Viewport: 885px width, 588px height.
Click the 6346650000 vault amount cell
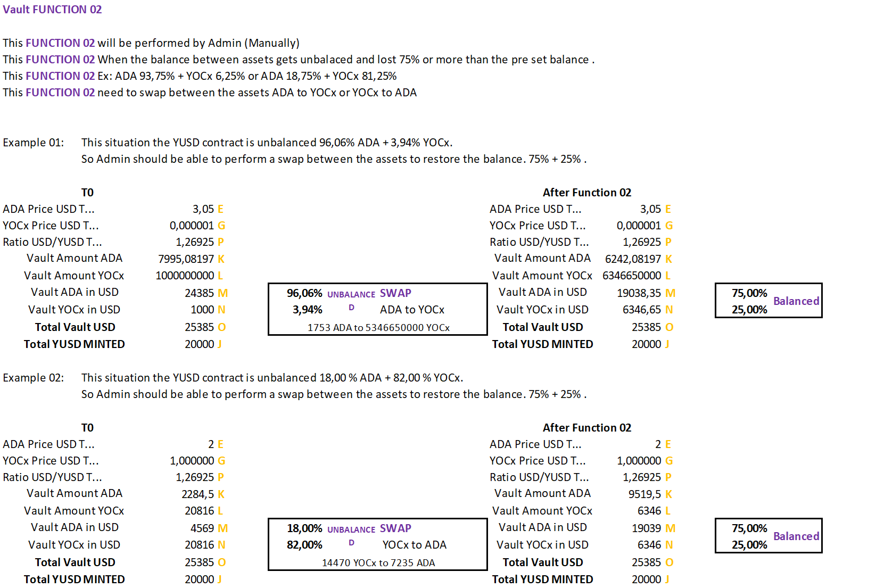tap(632, 276)
